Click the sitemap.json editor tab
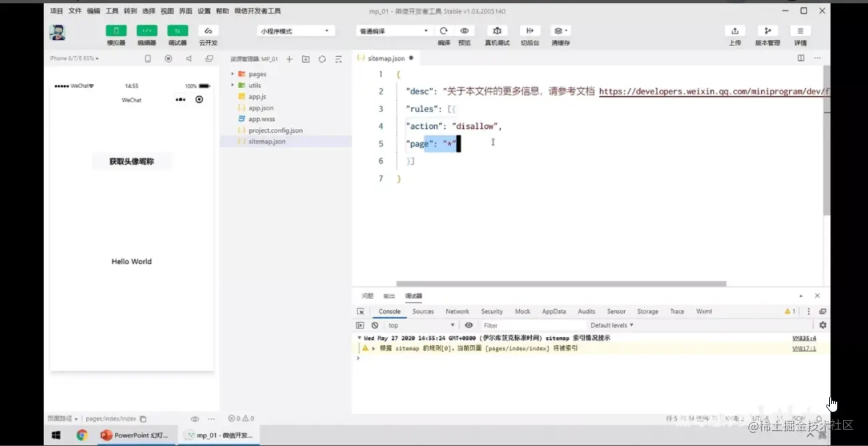This screenshot has height=446, width=868. pyautogui.click(x=386, y=58)
